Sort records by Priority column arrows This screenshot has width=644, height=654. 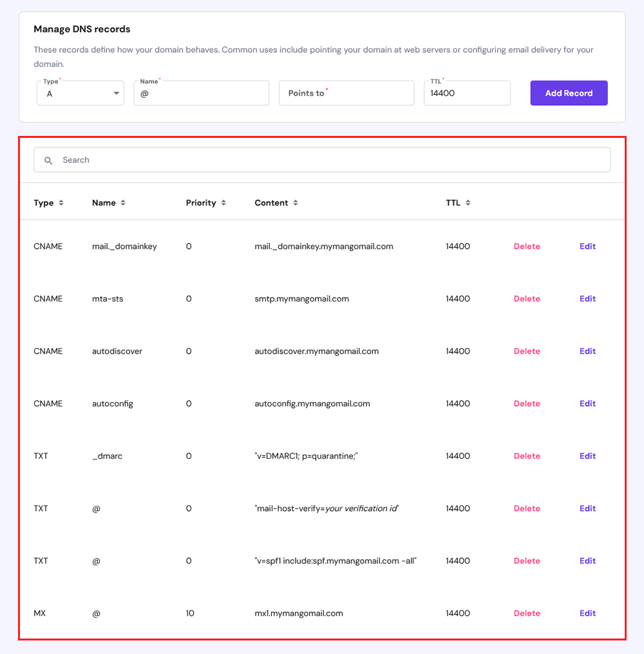[x=223, y=203]
